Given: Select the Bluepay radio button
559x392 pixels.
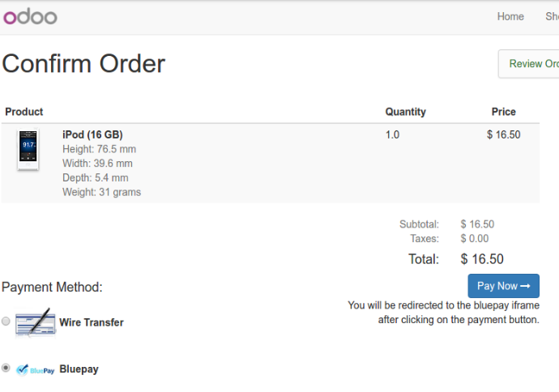Looking at the screenshot, I should tap(6, 368).
